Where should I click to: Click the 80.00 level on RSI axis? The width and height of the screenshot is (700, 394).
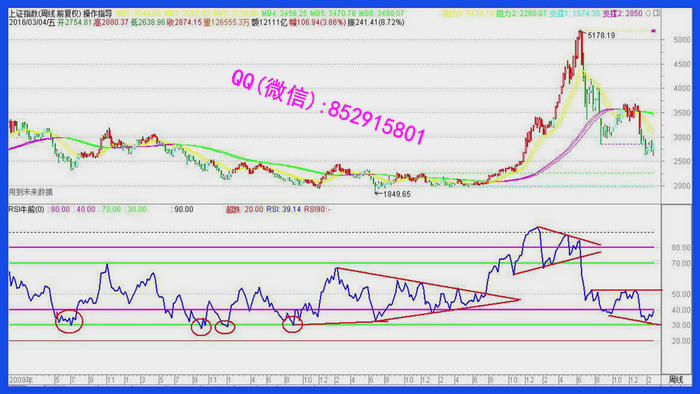tap(681, 248)
